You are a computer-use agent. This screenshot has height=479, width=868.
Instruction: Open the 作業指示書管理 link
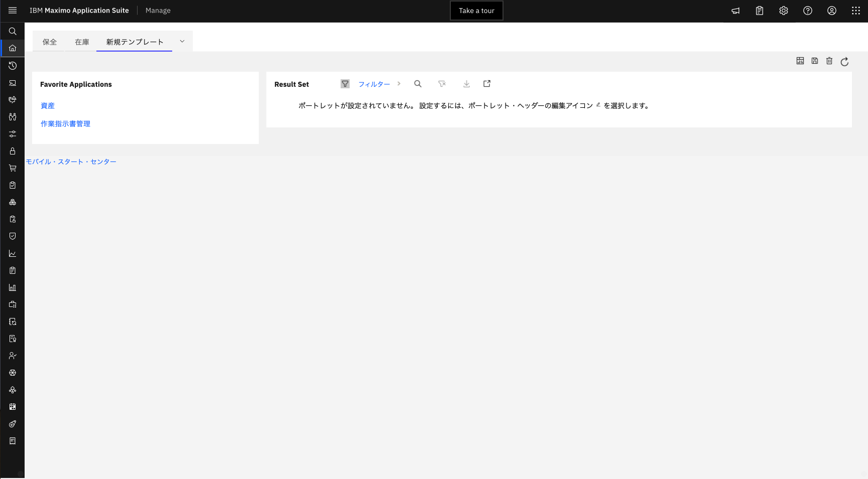(66, 124)
